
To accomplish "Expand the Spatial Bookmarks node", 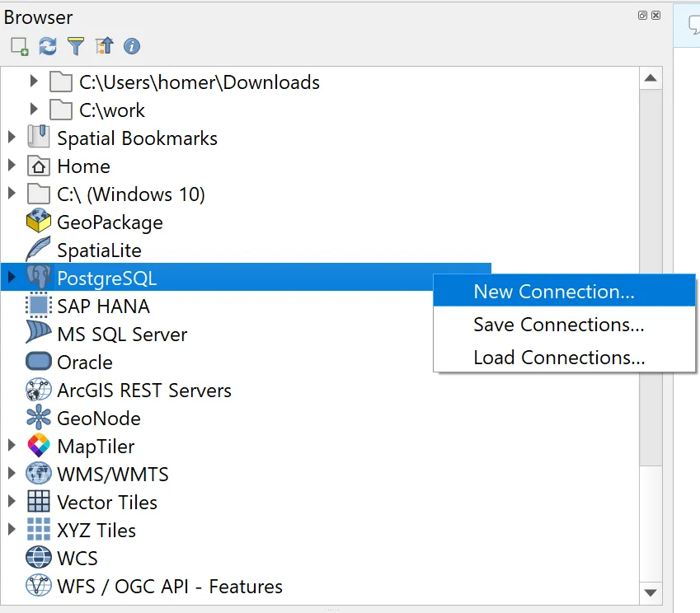I will point(12,138).
